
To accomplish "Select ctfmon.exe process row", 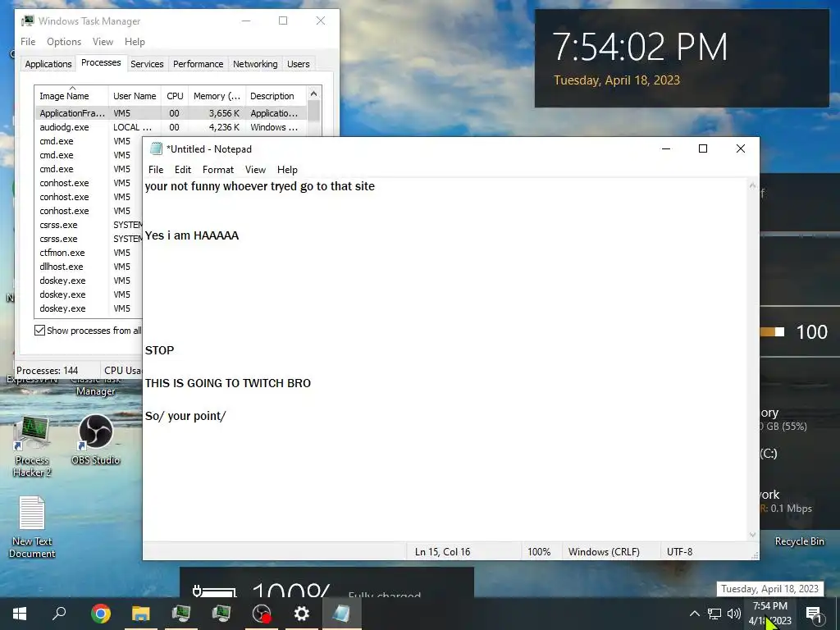I will (x=89, y=253).
